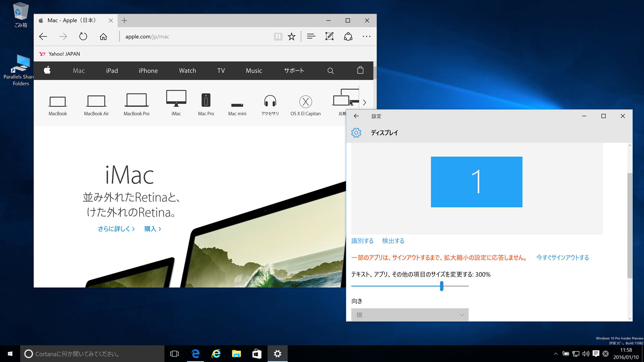The width and height of the screenshot is (644, 362).
Task: Select Parallels Shared Folders desktop icon
Action: click(20, 70)
